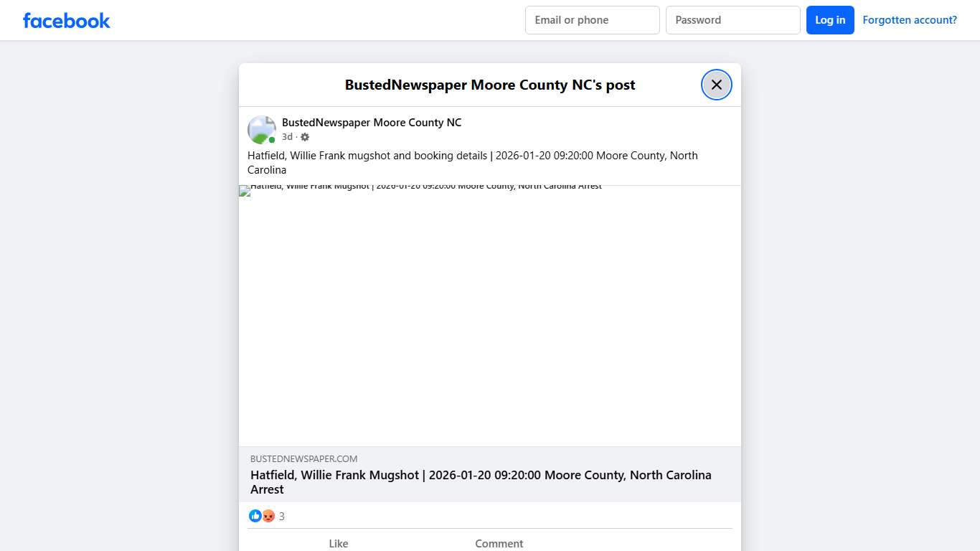Click the green active status dot on avatar

(x=272, y=139)
